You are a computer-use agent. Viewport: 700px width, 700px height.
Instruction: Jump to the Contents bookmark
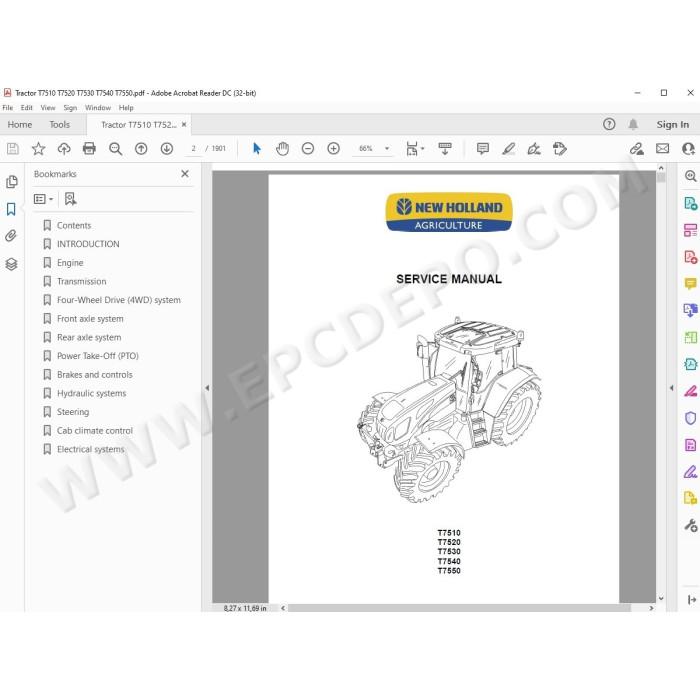74,225
